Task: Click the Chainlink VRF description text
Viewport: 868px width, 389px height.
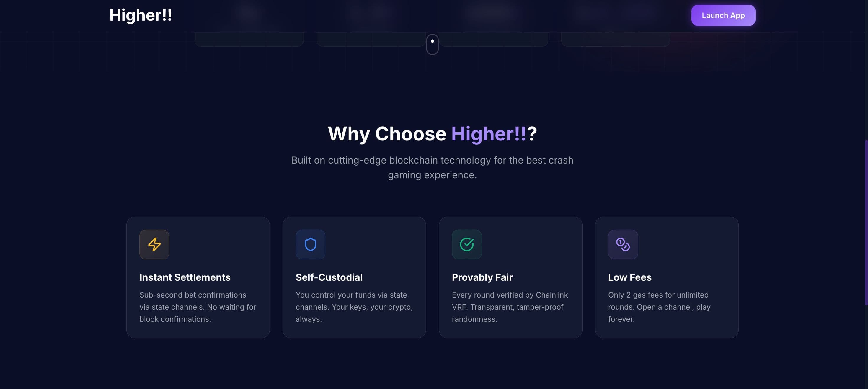Action: (510, 307)
